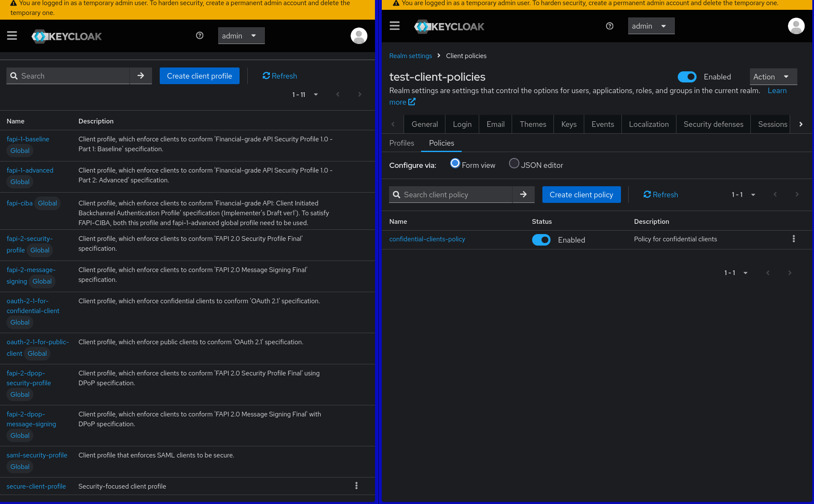Viewport: 814px width, 504px height.
Task: Go to next page in bottom policies pagination
Action: [790, 273]
